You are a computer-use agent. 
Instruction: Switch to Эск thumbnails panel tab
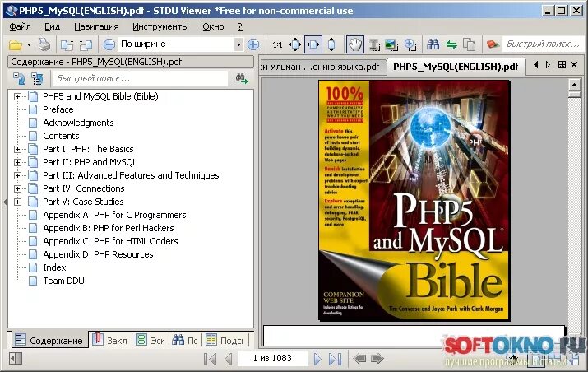tap(150, 340)
